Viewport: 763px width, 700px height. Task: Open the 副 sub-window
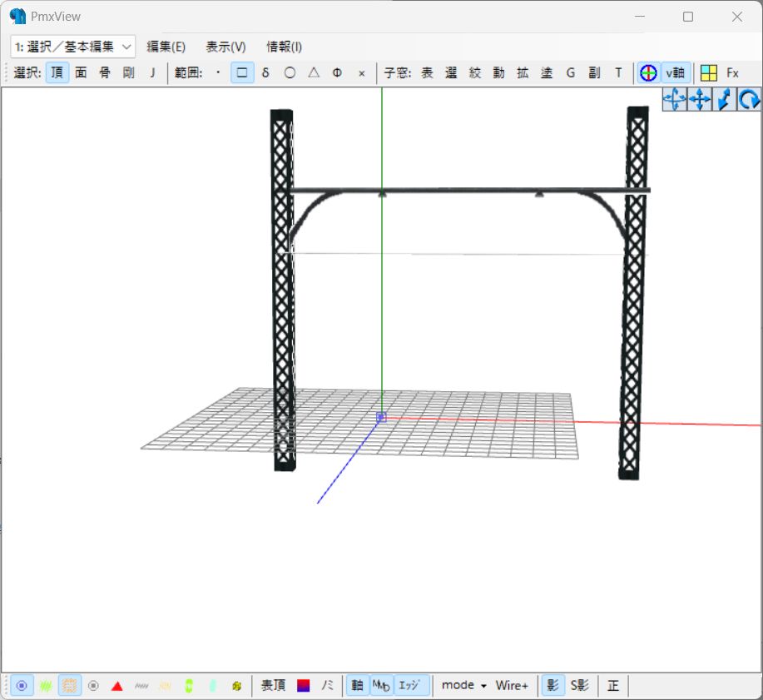click(594, 73)
